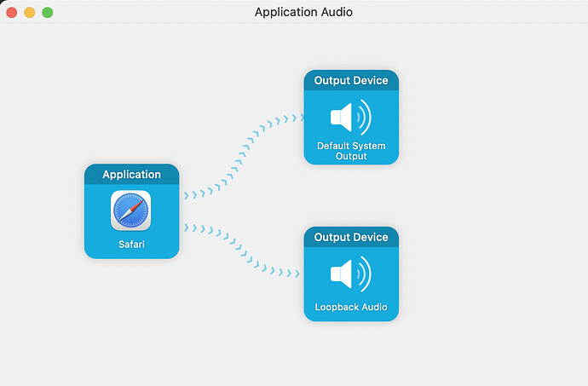Screen dimensions: 588x386
Task: Zoom the window with the green button
Action: tap(48, 13)
